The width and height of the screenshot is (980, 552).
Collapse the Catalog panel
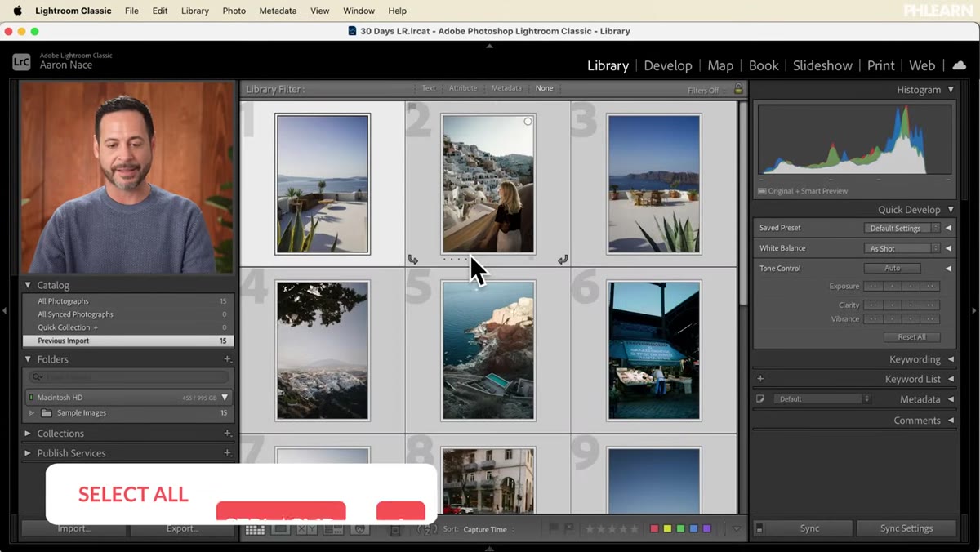pos(28,286)
